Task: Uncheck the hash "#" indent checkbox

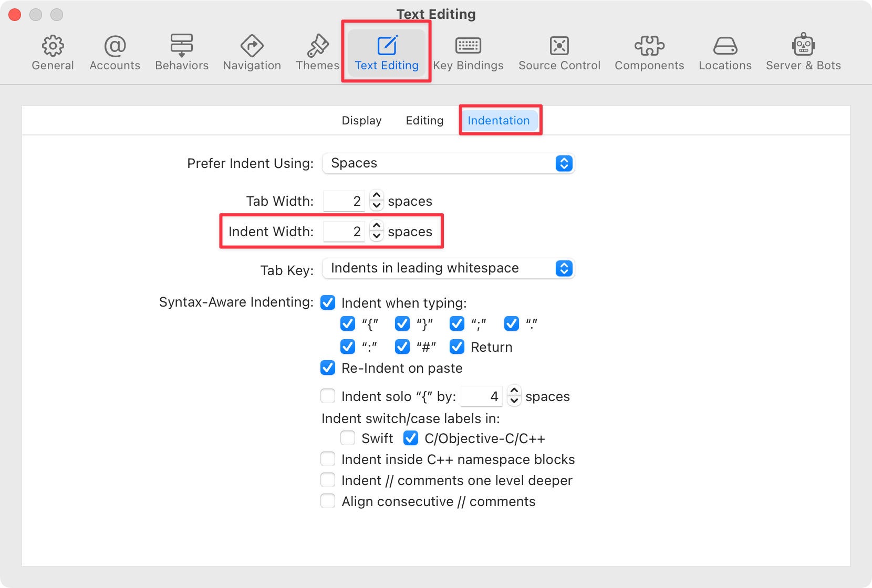Action: coord(402,346)
